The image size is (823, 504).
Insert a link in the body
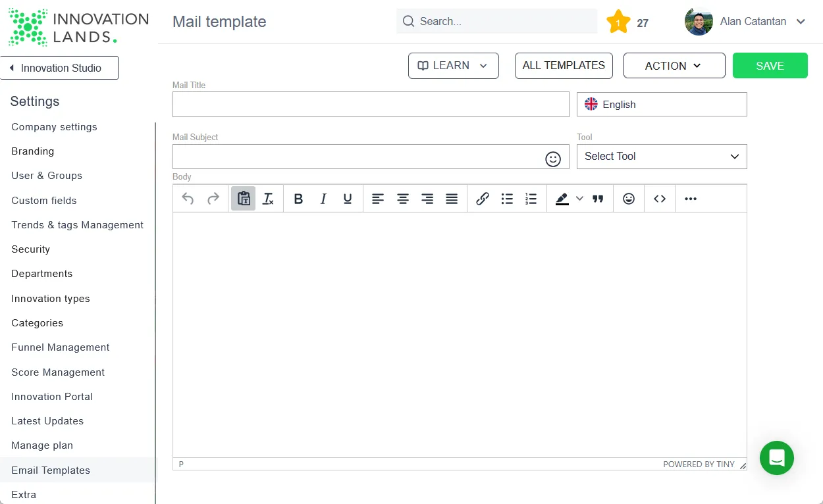pos(483,199)
